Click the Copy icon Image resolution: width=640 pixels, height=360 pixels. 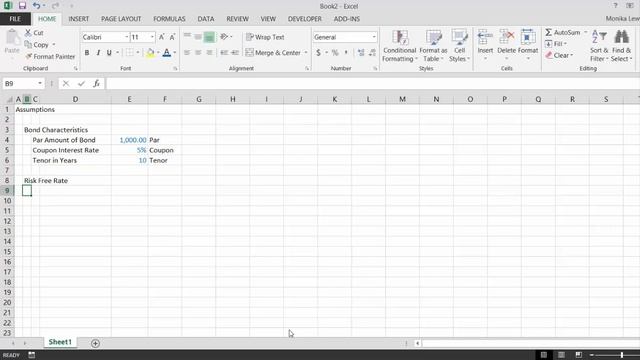tap(28, 44)
